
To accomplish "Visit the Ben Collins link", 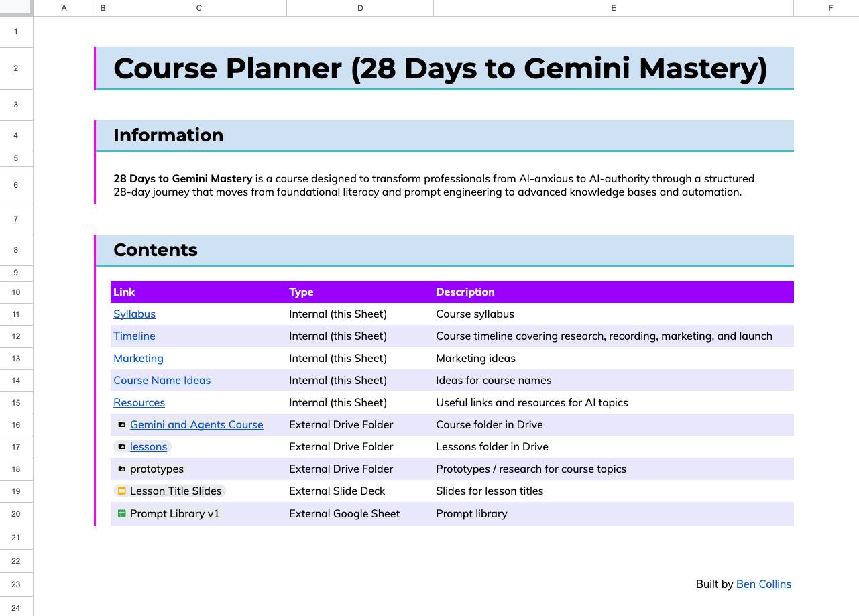I will click(x=763, y=584).
